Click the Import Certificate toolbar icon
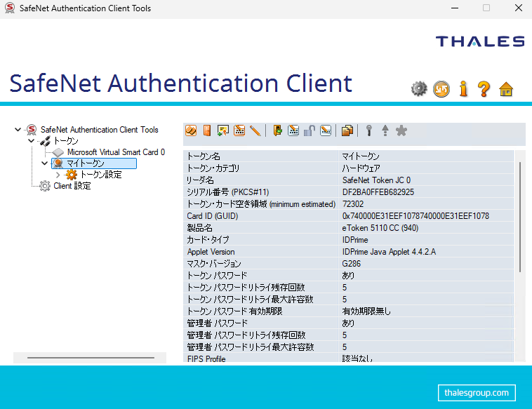 click(x=223, y=130)
